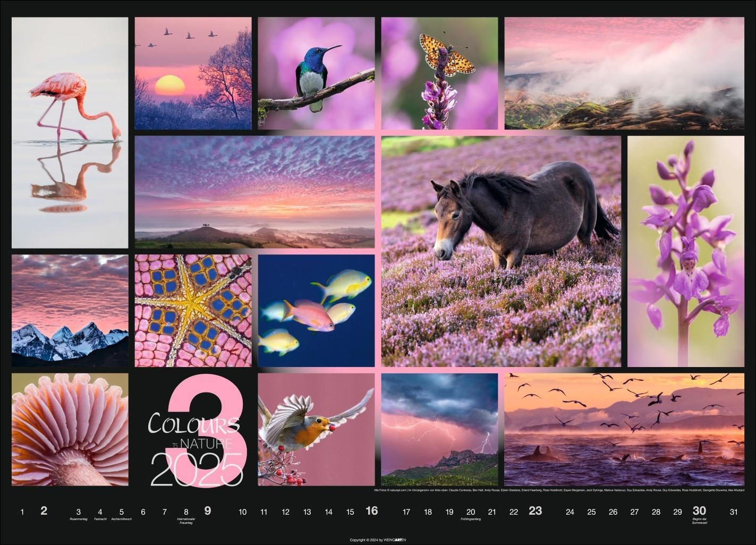Viewport: 756px width, 545px height.
Task: Select bold Sunday 23 in the date row
Action: pos(536,510)
